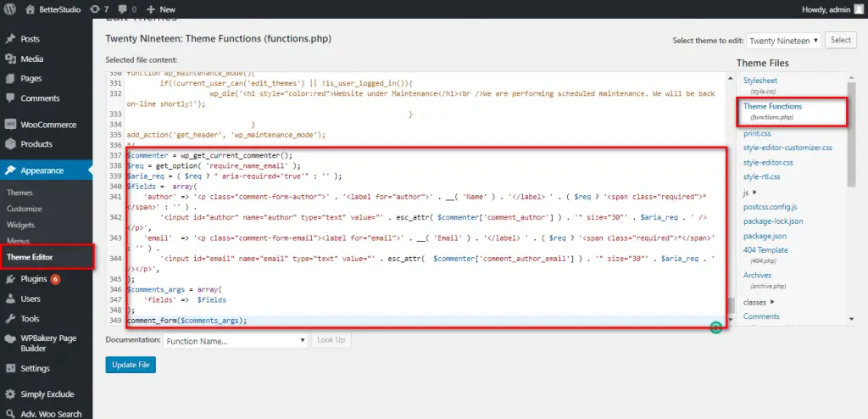The height and width of the screenshot is (419, 868).
Task: Click the WooCommerce icon in sidebar
Action: click(x=10, y=125)
